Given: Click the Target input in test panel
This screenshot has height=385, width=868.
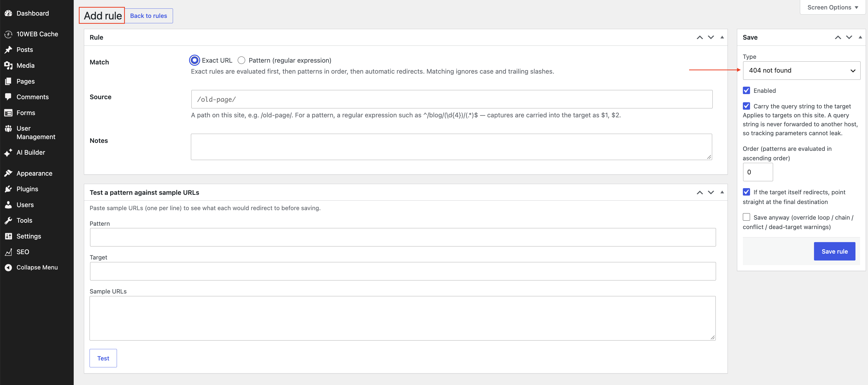Looking at the screenshot, I should pos(403,271).
